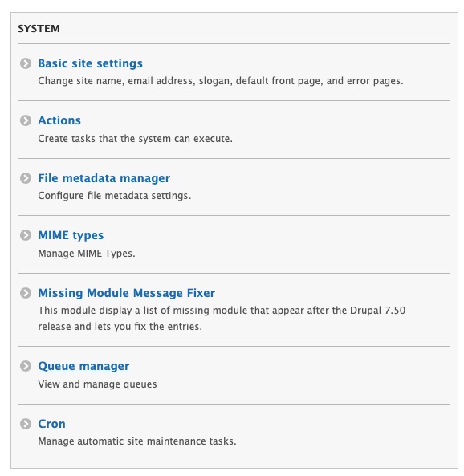Open the MIME types page

tap(71, 235)
